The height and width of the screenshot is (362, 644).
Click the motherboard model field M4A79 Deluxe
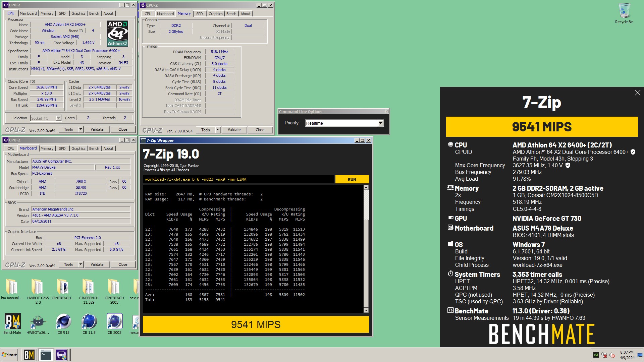click(63, 167)
